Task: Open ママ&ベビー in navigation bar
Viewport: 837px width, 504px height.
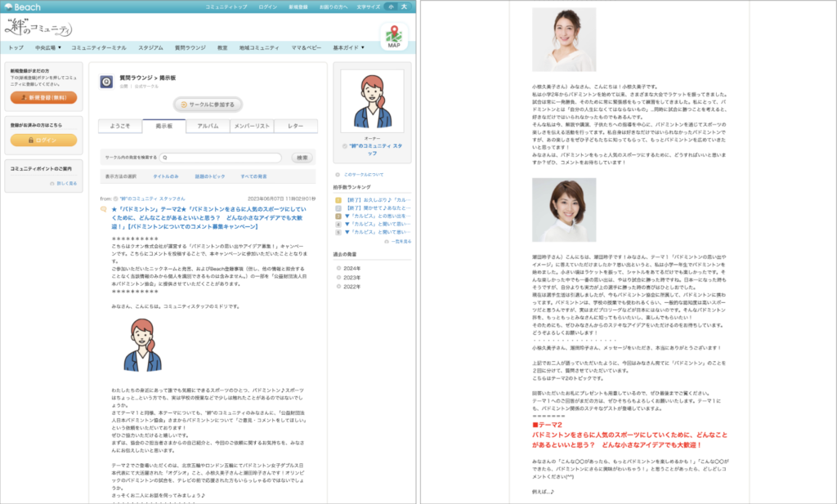Action: point(307,47)
